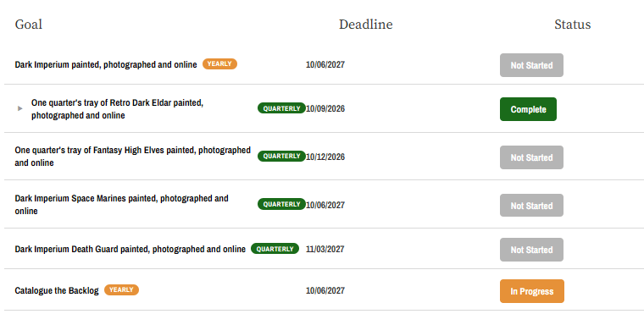Screen dimensions: 644x336
Task: Select the Goal column header
Action: tap(29, 25)
